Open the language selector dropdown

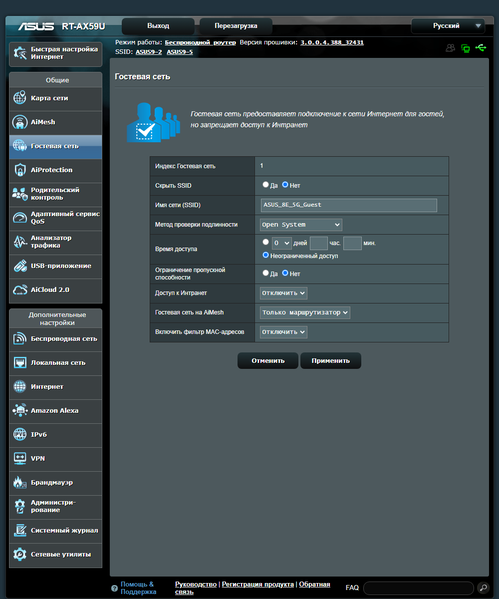click(448, 26)
